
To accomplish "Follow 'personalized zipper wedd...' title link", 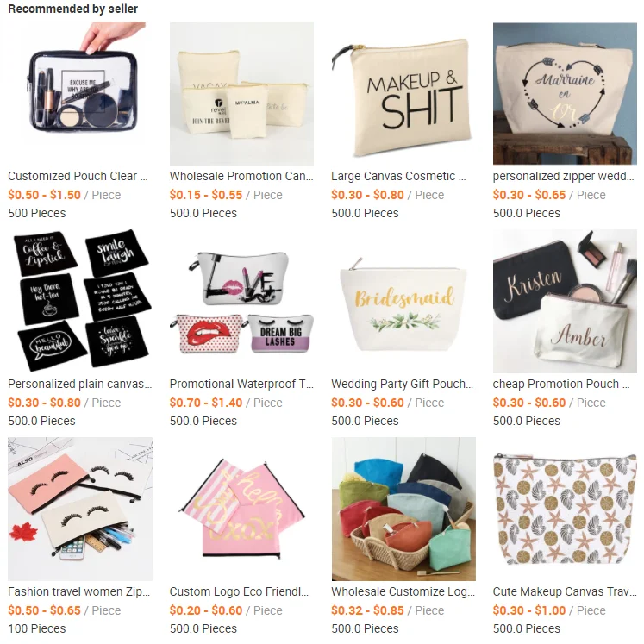I will (564, 176).
